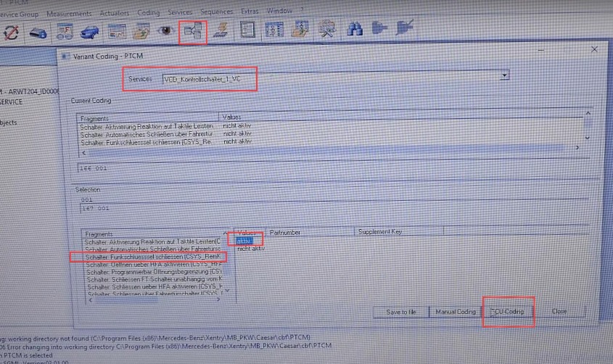613x364 pixels.
Task: Click the Save to file button
Action: pyautogui.click(x=400, y=312)
